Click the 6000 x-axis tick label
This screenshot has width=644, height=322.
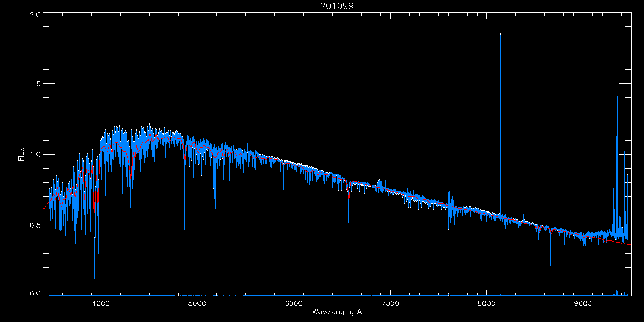pyautogui.click(x=294, y=303)
